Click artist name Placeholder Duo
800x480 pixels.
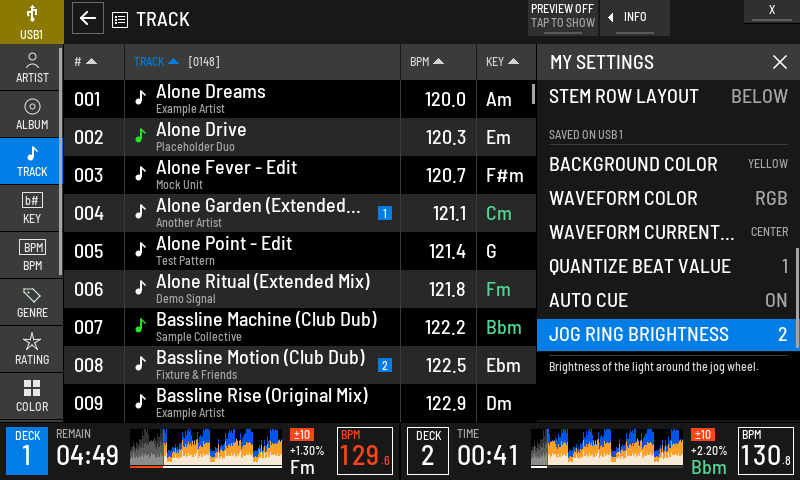pyautogui.click(x=195, y=147)
